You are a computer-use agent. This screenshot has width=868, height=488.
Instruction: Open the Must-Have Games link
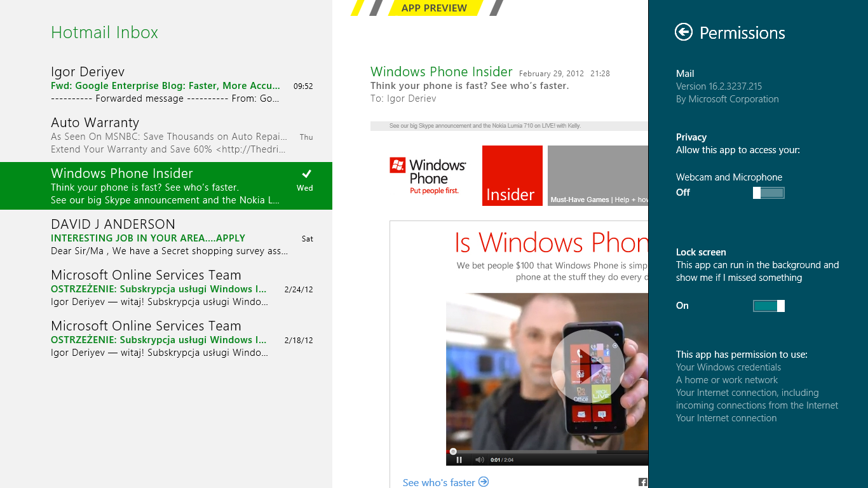click(x=580, y=200)
